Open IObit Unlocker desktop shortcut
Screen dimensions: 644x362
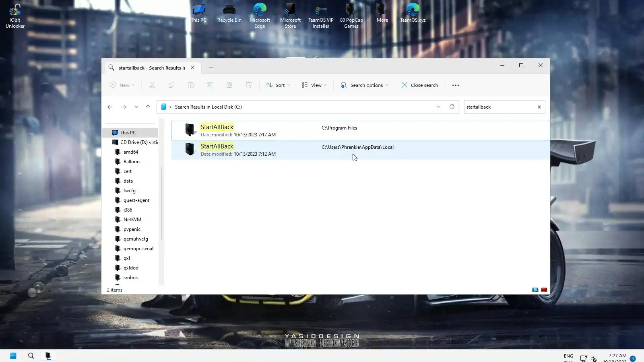tap(15, 16)
